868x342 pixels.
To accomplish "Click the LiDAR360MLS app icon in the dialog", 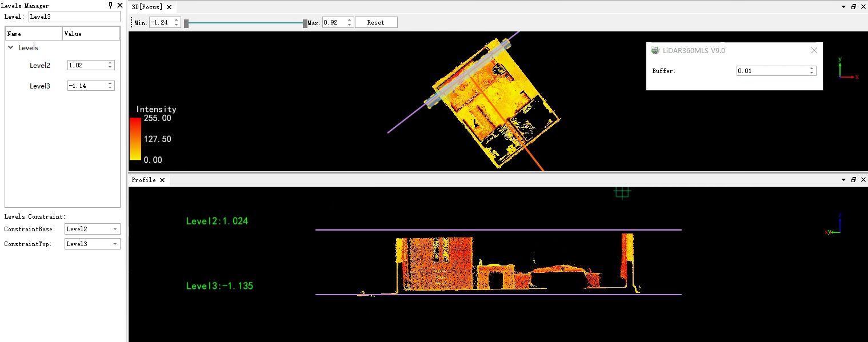I will 655,50.
